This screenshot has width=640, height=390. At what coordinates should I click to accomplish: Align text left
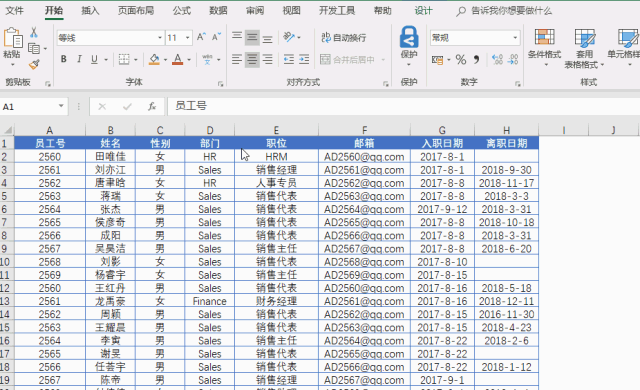(x=237, y=60)
